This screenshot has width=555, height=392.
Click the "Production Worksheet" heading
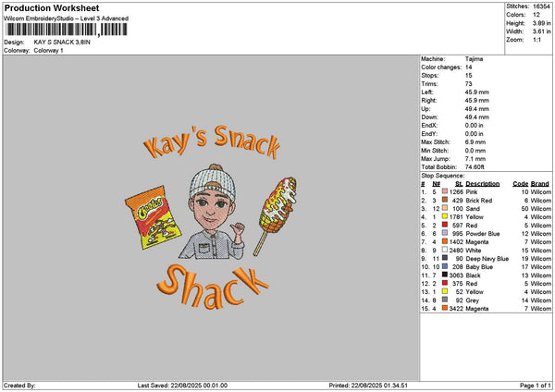[52, 8]
